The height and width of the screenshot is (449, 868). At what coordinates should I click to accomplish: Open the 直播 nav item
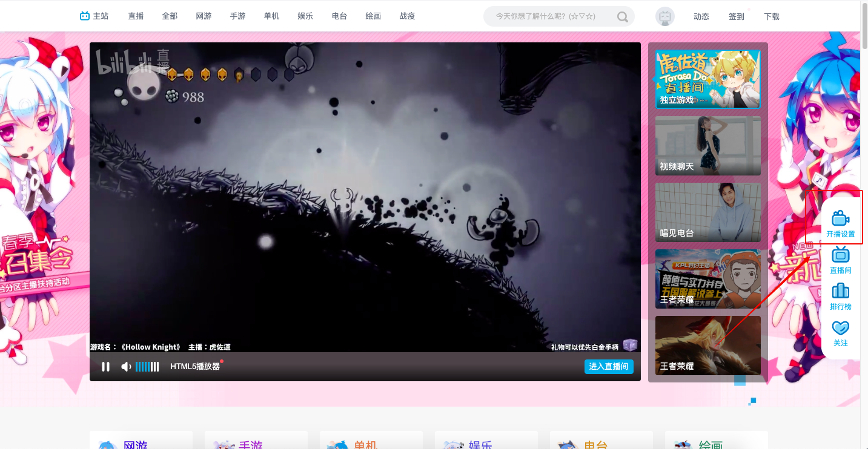click(x=136, y=16)
